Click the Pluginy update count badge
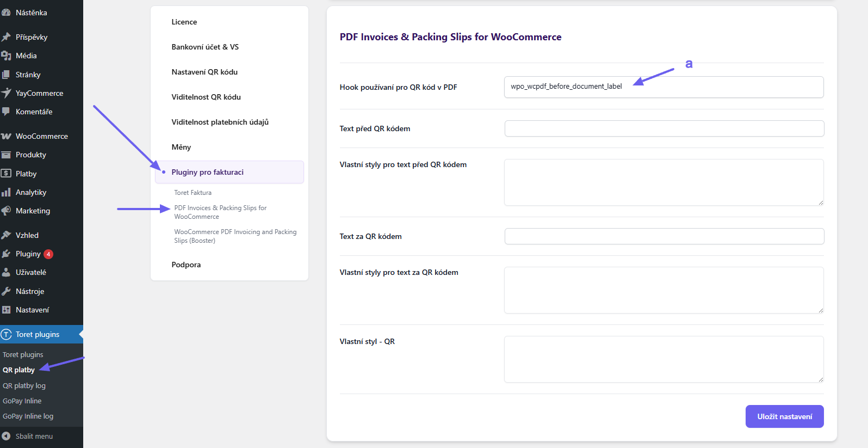 [48, 254]
